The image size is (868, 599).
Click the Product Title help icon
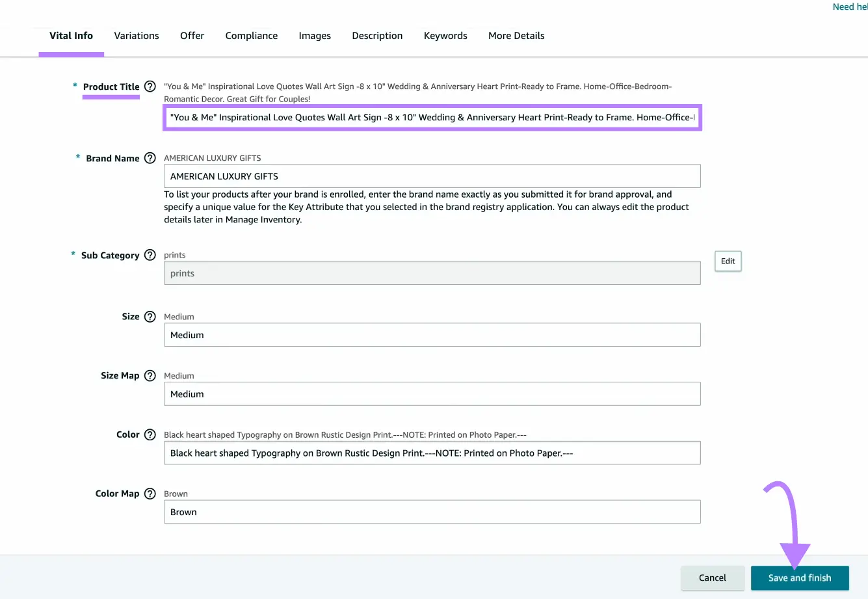[150, 86]
